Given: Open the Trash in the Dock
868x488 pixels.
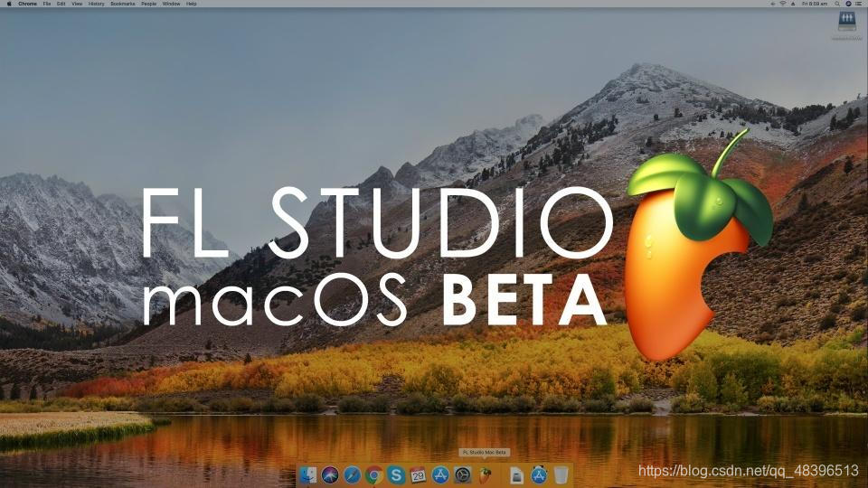Looking at the screenshot, I should pos(561,474).
